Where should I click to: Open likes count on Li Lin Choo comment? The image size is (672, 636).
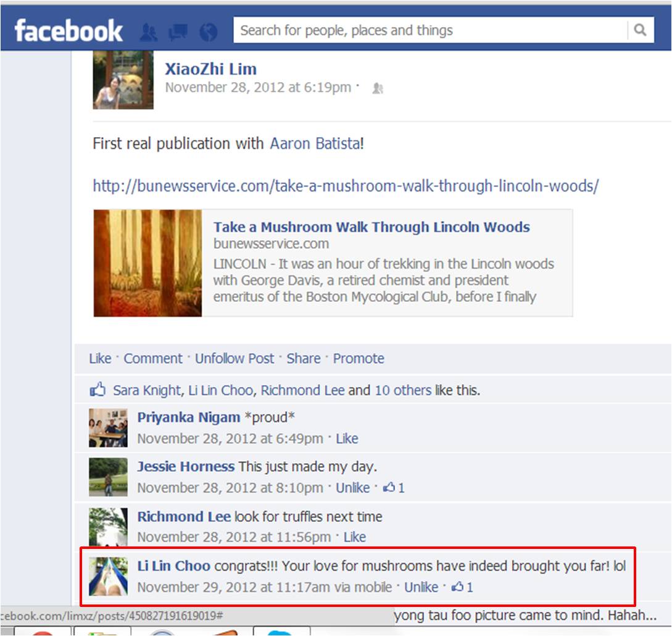tap(462, 587)
